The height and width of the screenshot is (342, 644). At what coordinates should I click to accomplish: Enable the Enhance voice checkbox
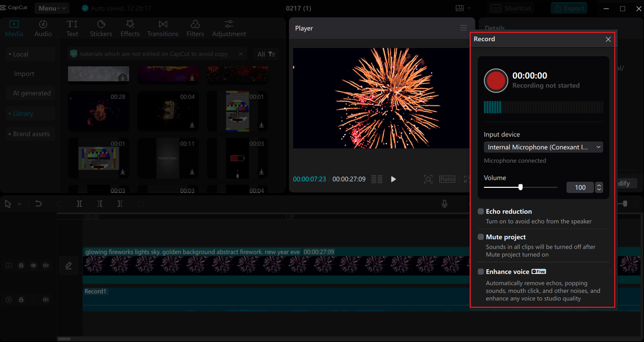coord(481,271)
